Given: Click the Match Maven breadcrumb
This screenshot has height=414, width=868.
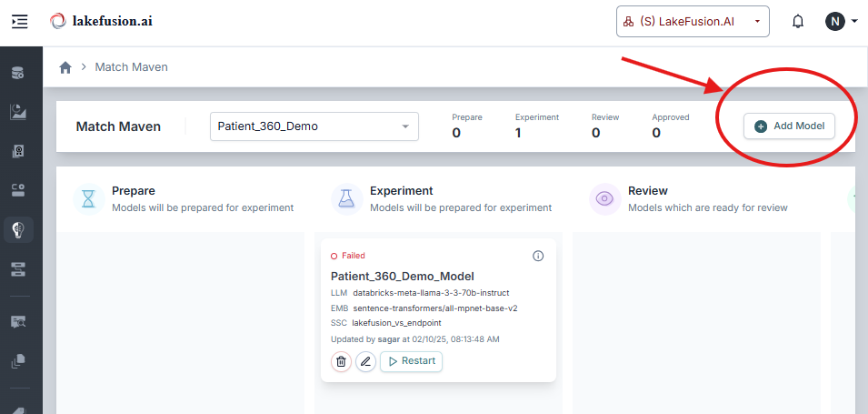Looking at the screenshot, I should coord(131,67).
